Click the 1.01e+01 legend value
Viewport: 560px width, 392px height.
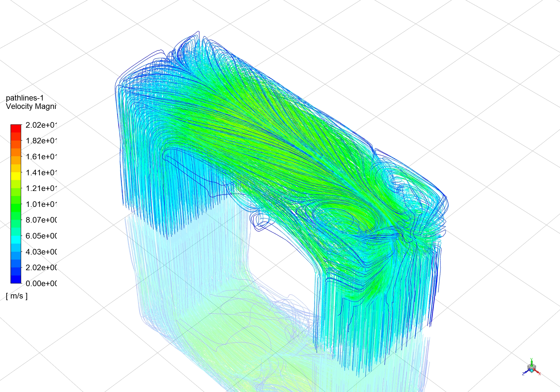pos(41,204)
